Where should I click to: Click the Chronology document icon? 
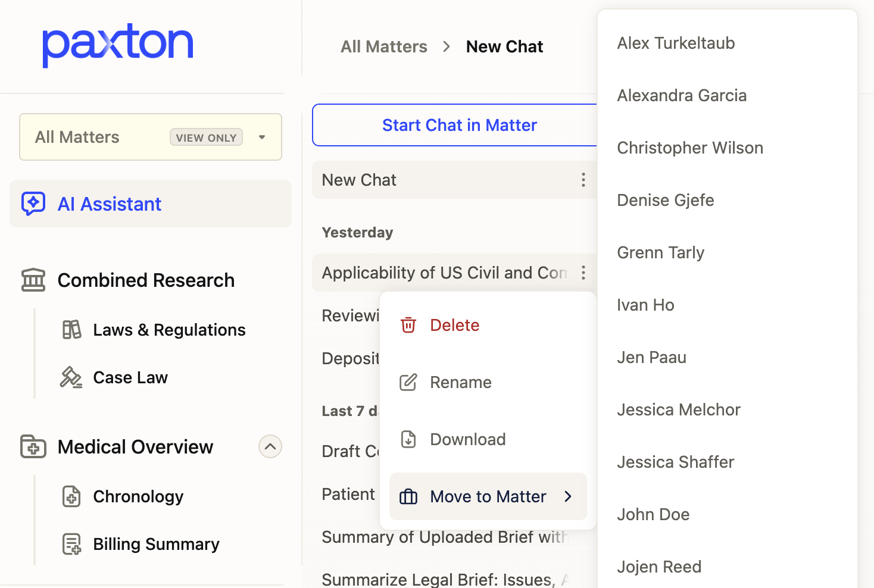[71, 496]
